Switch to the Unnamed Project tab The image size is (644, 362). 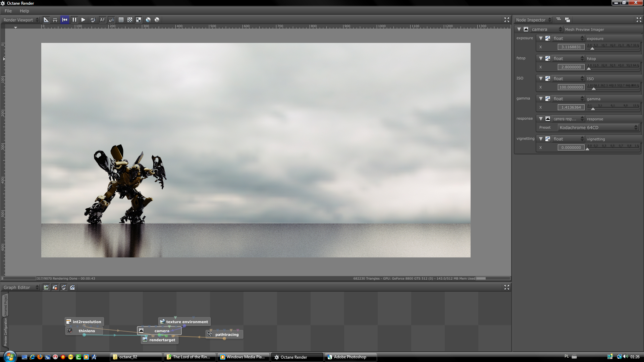pos(5,305)
